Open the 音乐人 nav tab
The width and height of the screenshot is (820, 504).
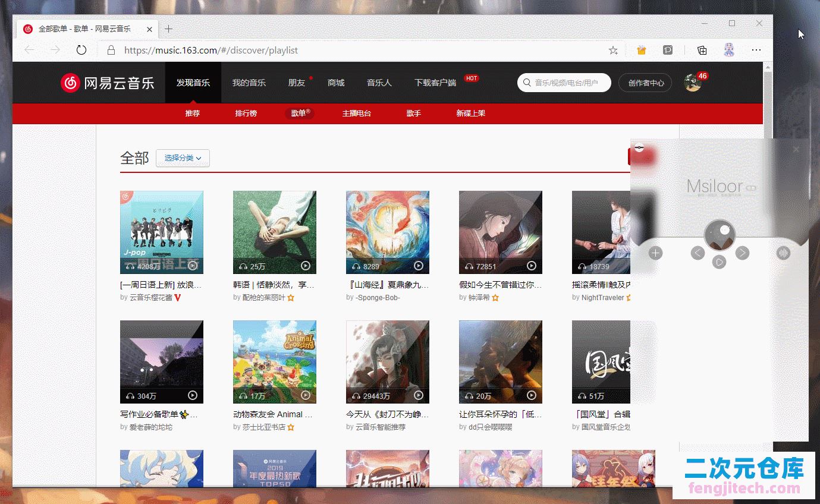pos(379,83)
